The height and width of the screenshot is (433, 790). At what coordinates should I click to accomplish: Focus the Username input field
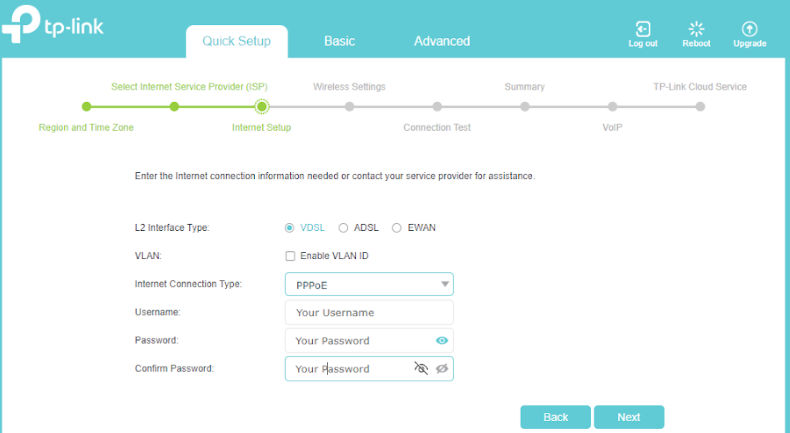coord(369,313)
